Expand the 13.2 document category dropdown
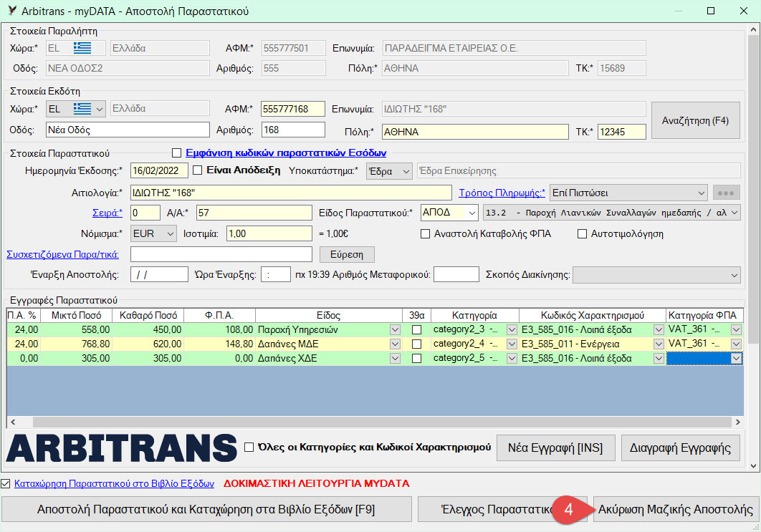 (734, 213)
